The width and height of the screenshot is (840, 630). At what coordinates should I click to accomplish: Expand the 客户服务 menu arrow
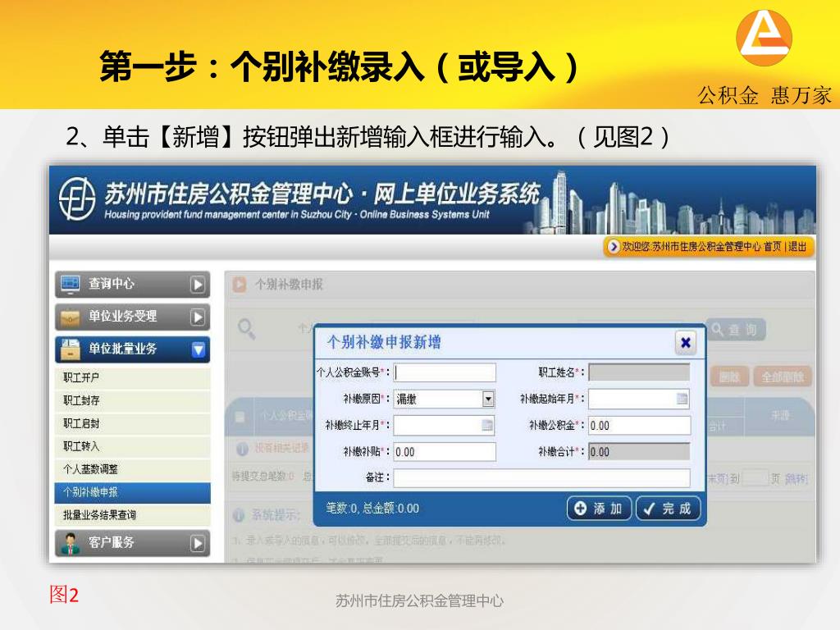click(197, 543)
